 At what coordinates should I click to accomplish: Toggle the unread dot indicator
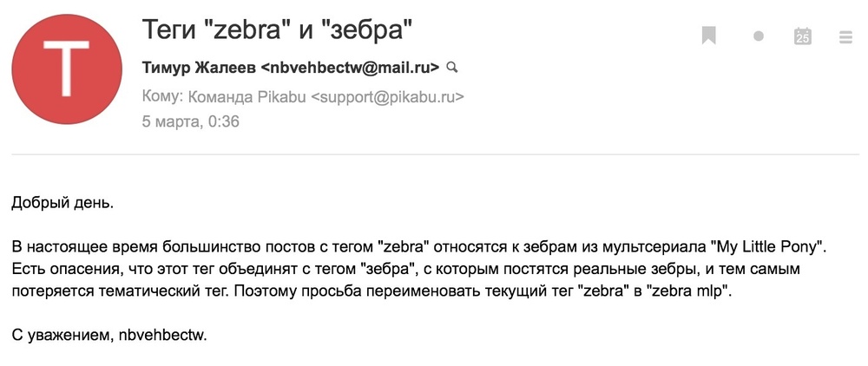point(758,36)
